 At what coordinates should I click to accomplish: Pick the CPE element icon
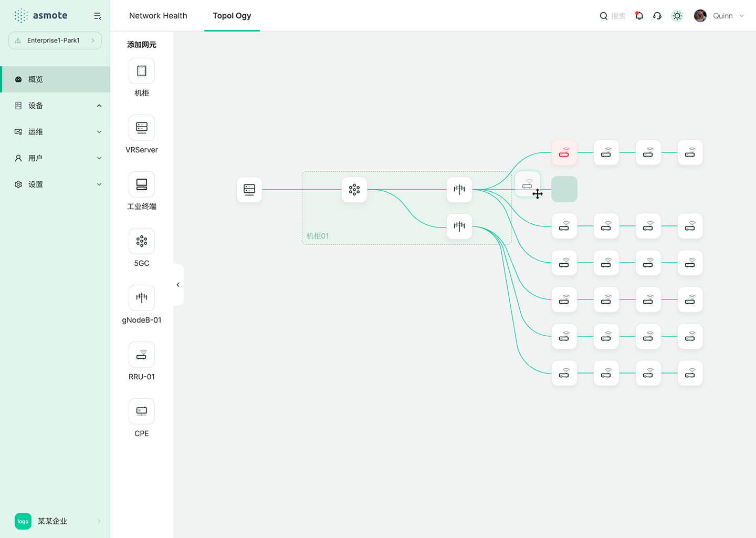click(x=142, y=411)
